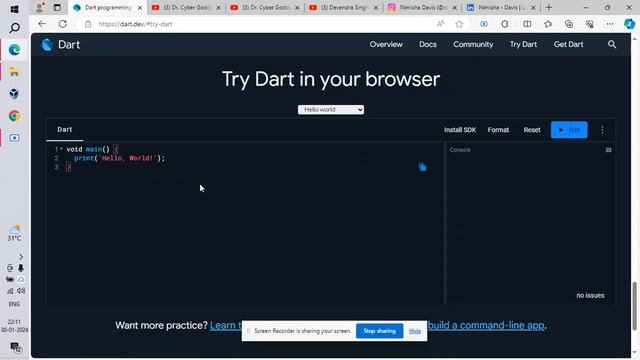Open Edge settings and more ellipsis
This screenshot has height=360, width=640.
[x=610, y=24]
